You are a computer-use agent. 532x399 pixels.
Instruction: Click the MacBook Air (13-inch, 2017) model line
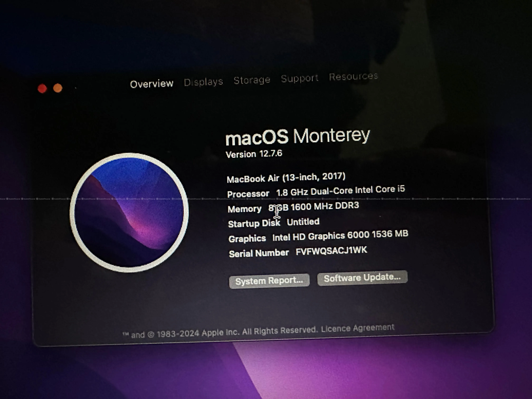point(286,177)
